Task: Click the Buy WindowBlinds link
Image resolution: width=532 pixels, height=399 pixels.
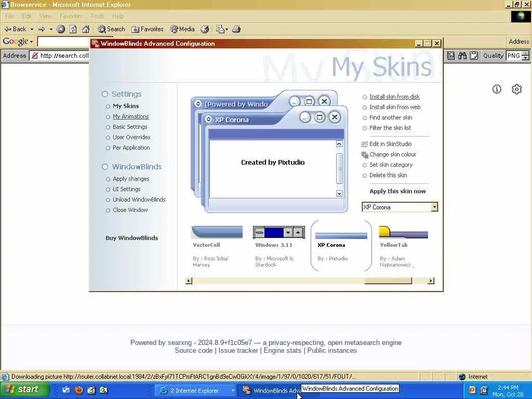Action: [x=131, y=238]
